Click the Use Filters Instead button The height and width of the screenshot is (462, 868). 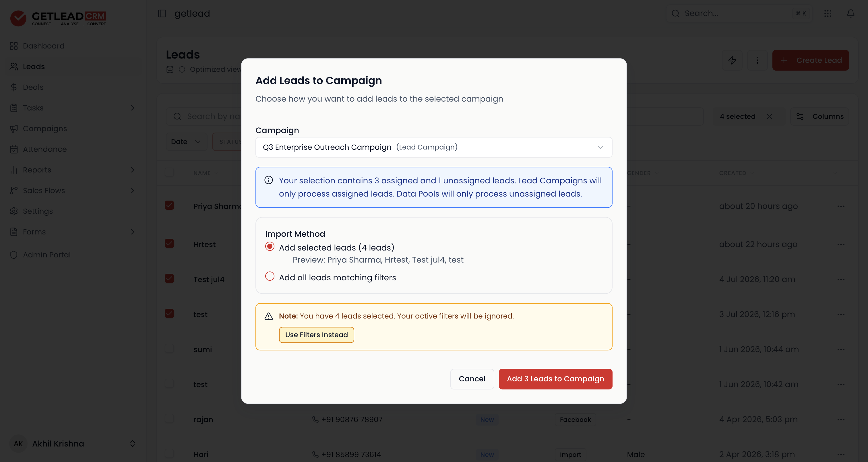click(316, 335)
